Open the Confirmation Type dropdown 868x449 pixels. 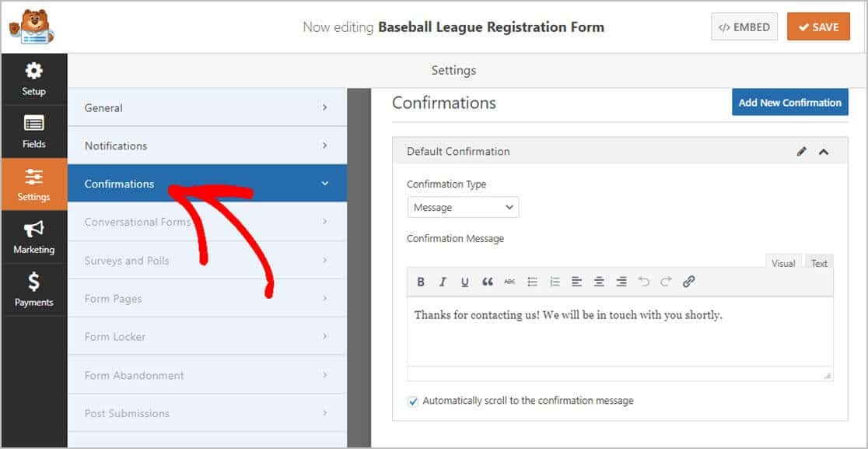pyautogui.click(x=463, y=207)
